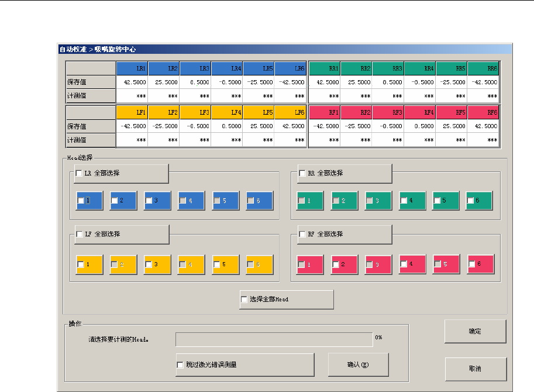Click the RF6 column header
Image resolution: width=534 pixels, height=392 pixels.
483,112
